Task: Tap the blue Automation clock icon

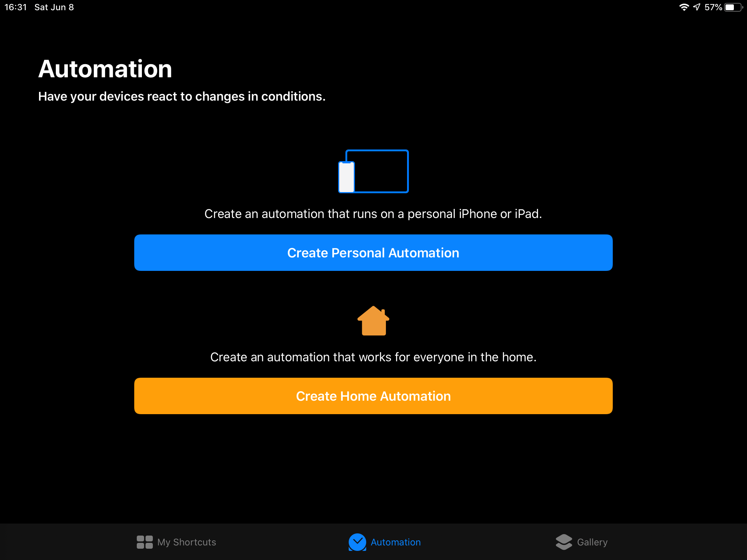Action: click(x=357, y=542)
